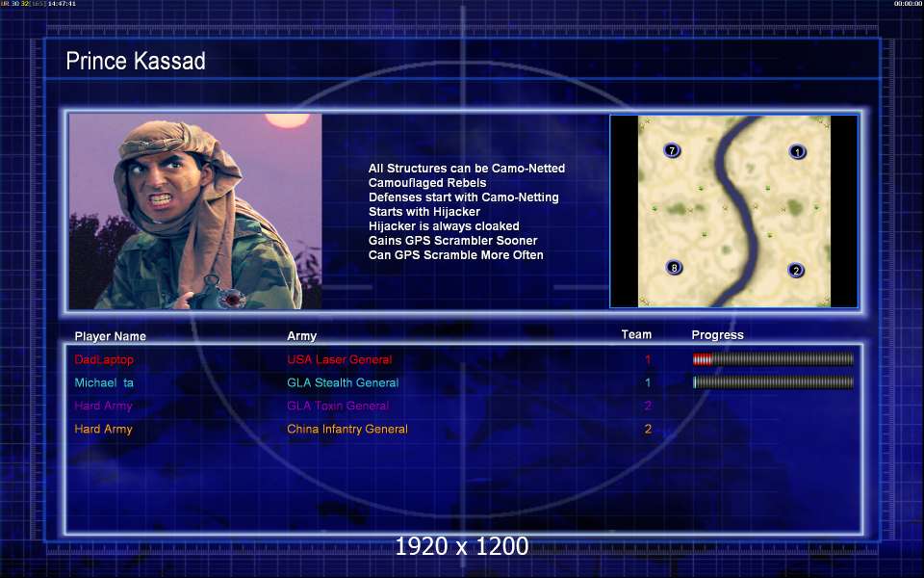
Task: Click the USA Laser General army entry
Action: [x=340, y=359]
